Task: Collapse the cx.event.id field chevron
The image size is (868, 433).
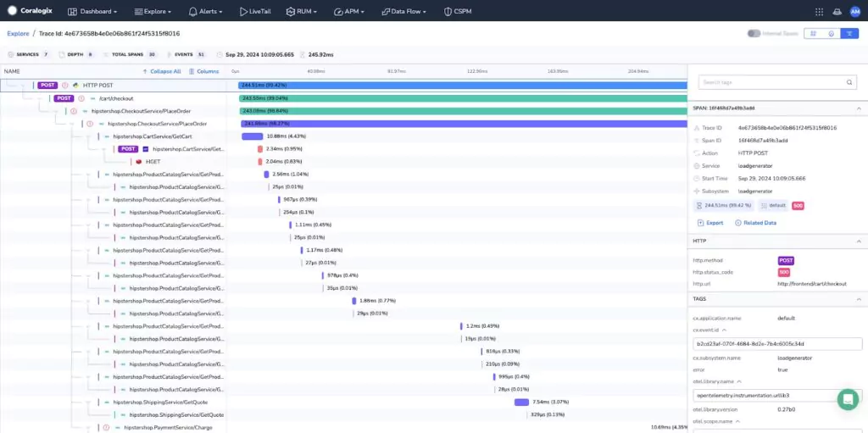Action: point(724,330)
